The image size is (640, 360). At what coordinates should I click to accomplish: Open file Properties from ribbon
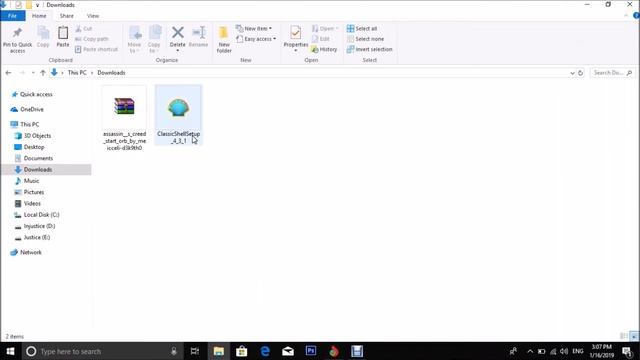tap(296, 39)
